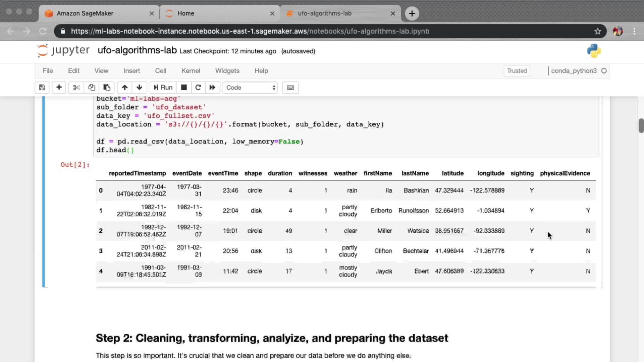The height and width of the screenshot is (362, 644).
Task: Expand the Code cell type dropdown
Action: coord(250,87)
